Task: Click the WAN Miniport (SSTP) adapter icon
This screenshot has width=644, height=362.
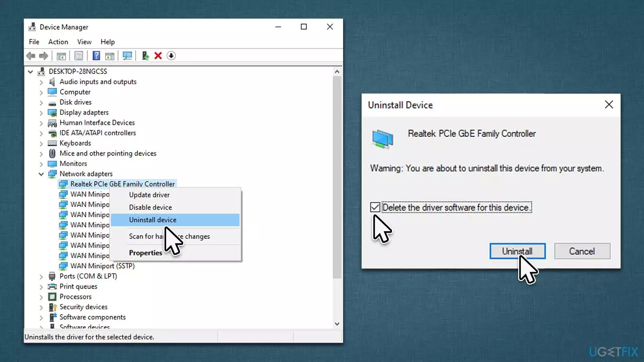Action: coord(63,266)
